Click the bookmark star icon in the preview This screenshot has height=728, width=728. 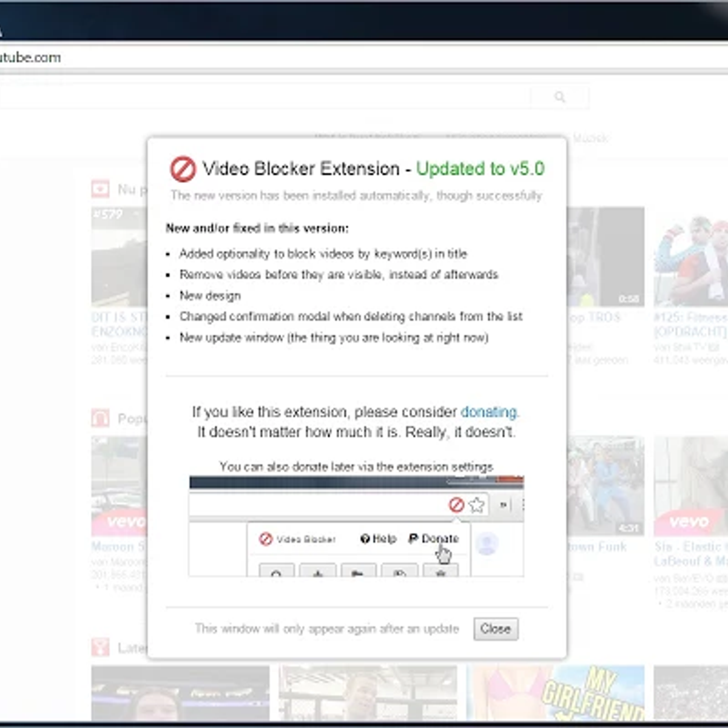477,505
